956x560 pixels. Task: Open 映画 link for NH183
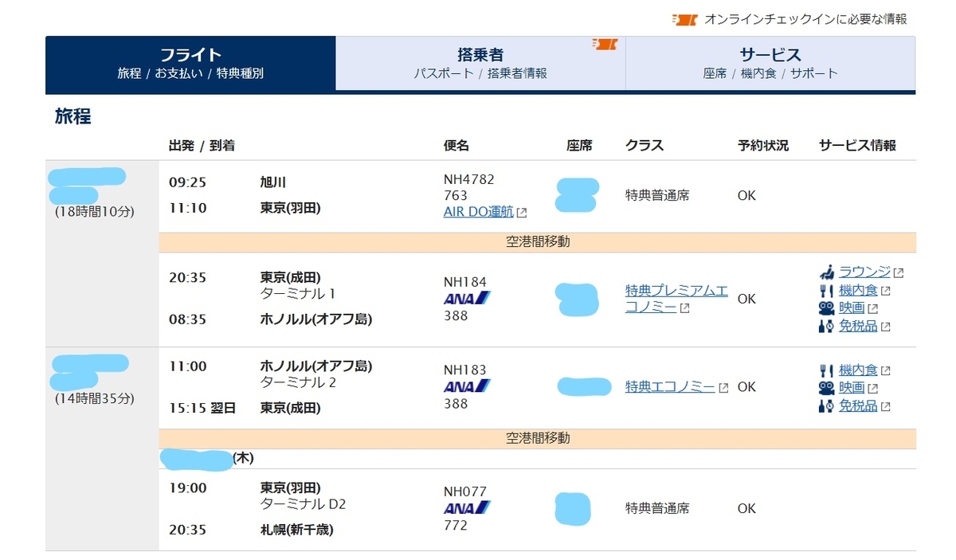pos(852,387)
